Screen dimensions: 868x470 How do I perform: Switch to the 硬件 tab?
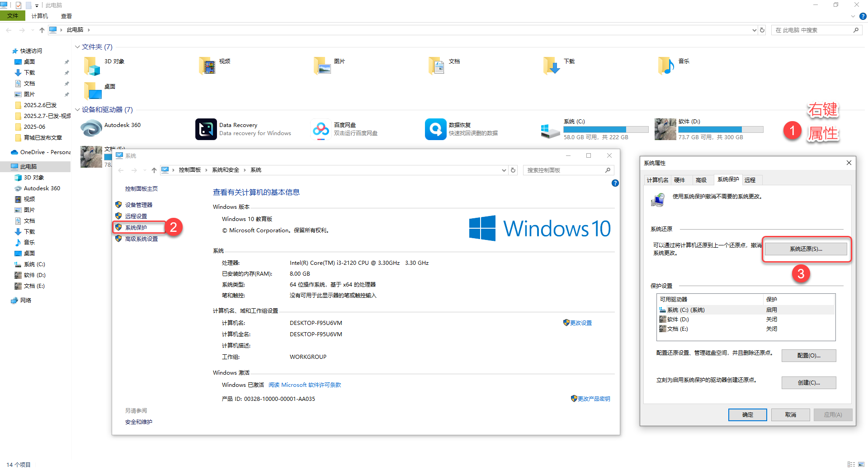[679, 180]
